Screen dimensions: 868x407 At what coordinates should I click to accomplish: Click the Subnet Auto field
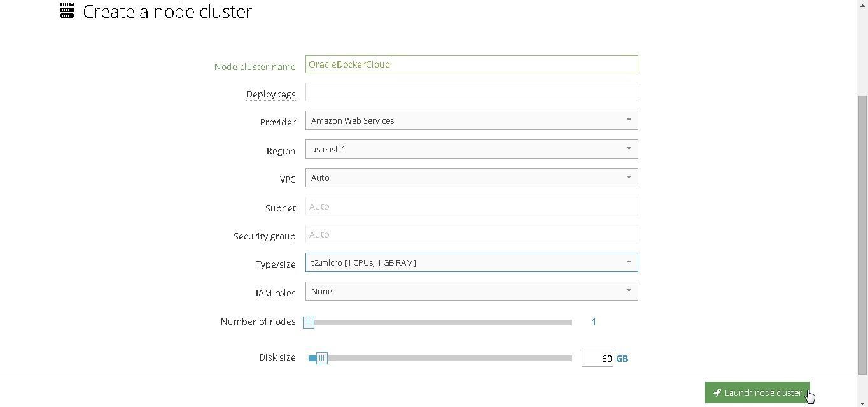tap(472, 206)
